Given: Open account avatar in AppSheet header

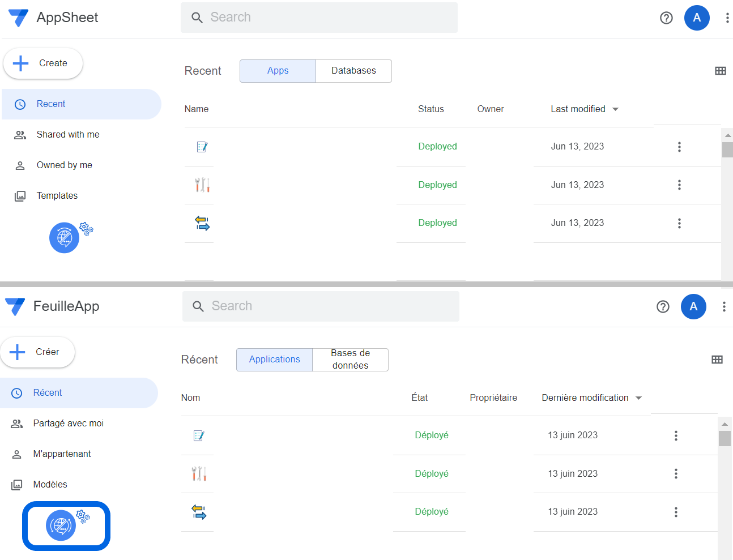Looking at the screenshot, I should pyautogui.click(x=697, y=18).
